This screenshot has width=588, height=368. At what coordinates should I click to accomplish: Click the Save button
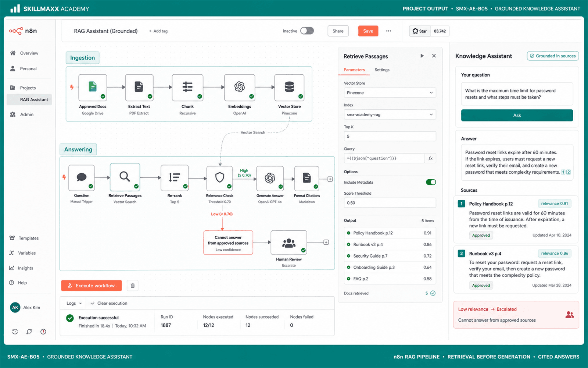[368, 31]
